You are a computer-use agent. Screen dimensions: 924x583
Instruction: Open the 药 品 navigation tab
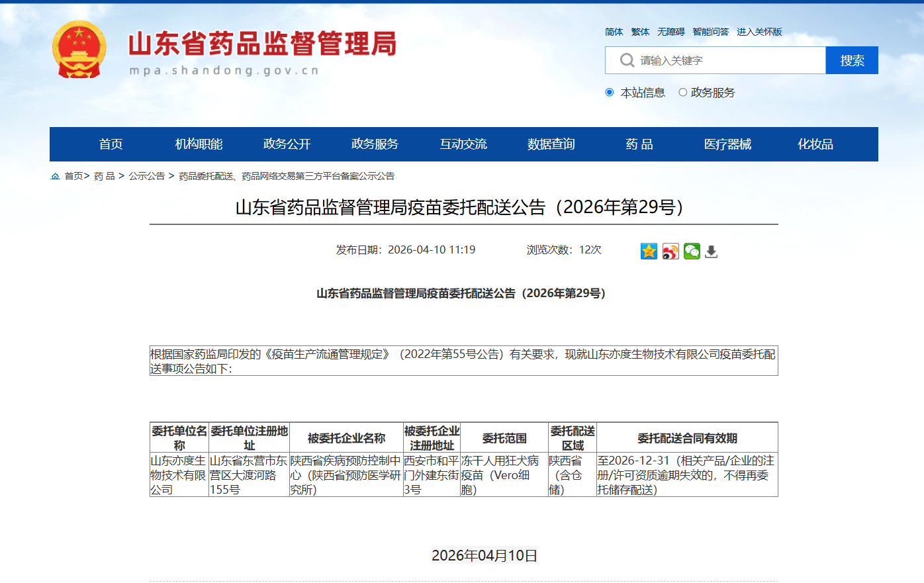639,144
